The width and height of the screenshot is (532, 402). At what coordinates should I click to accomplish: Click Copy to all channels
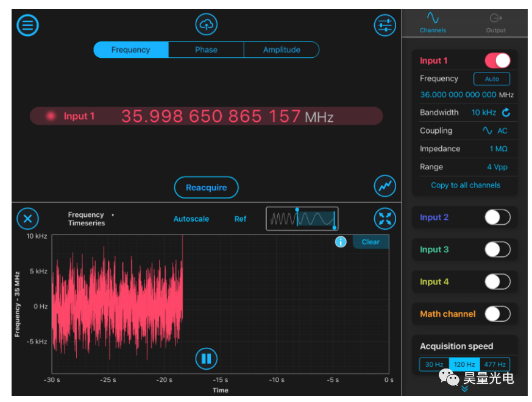466,185
